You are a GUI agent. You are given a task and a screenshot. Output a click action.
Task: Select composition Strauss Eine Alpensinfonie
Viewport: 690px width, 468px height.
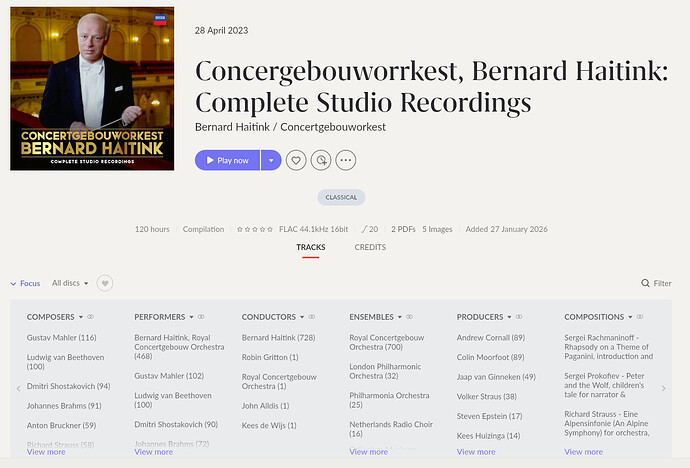(x=607, y=424)
